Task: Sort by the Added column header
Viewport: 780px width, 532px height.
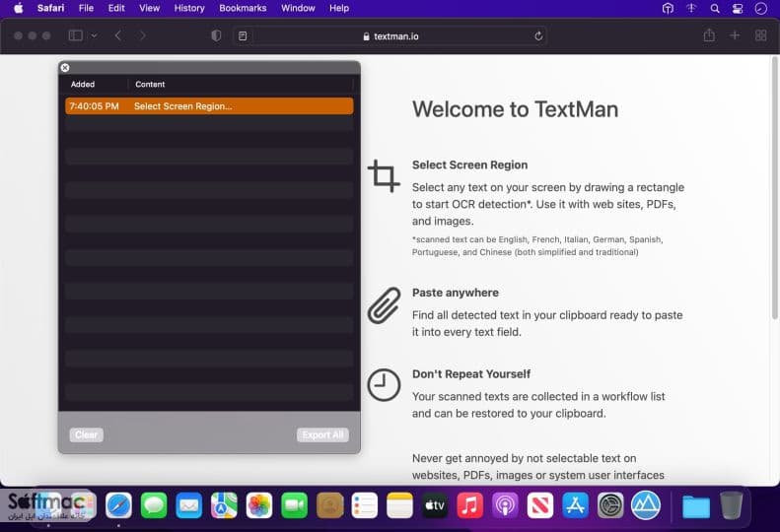Action: click(83, 84)
